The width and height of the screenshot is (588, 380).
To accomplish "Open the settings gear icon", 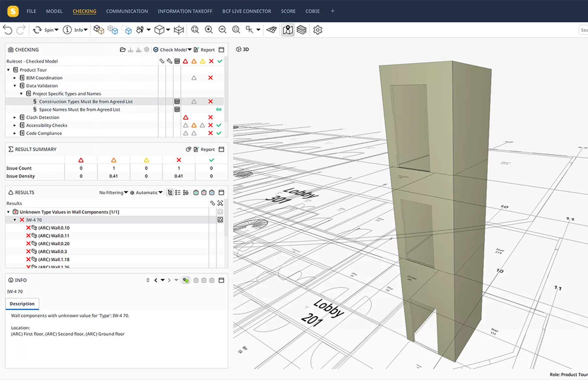I will (x=318, y=30).
